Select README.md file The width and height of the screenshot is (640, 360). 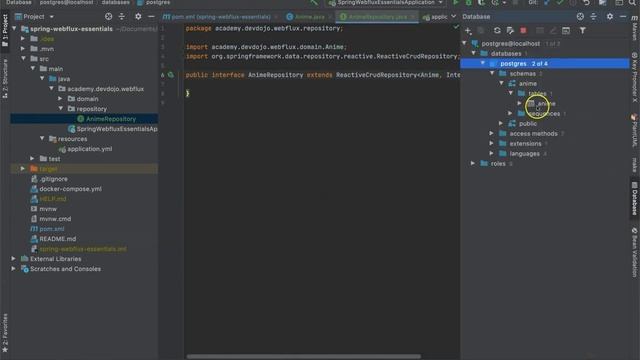pos(54,239)
